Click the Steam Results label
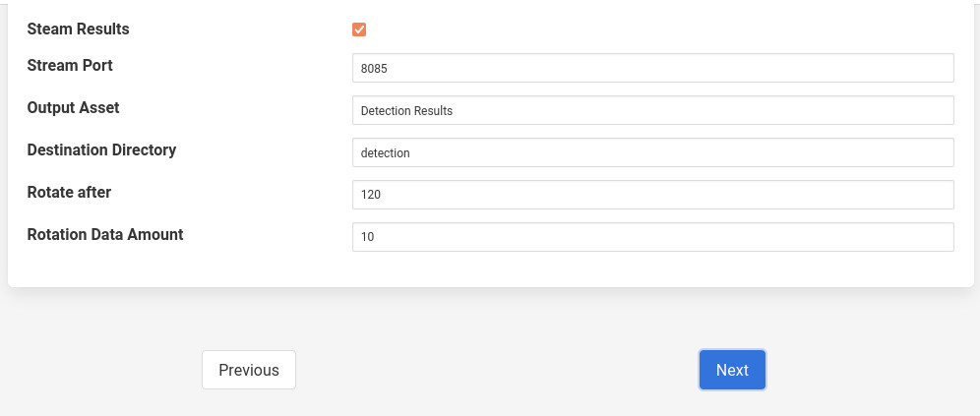Viewport: 980px width, 416px height. click(x=78, y=30)
